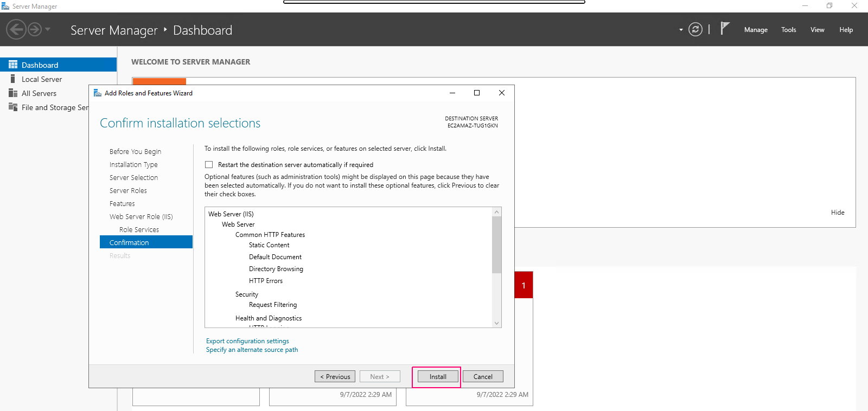Open the Tools menu
This screenshot has width=868, height=411.
coord(789,30)
